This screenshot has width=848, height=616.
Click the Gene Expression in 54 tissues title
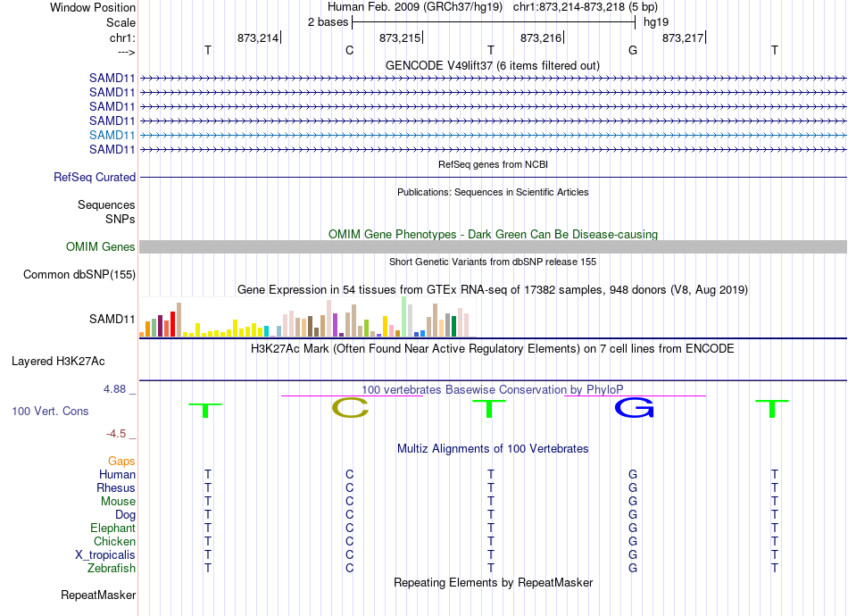click(x=493, y=290)
